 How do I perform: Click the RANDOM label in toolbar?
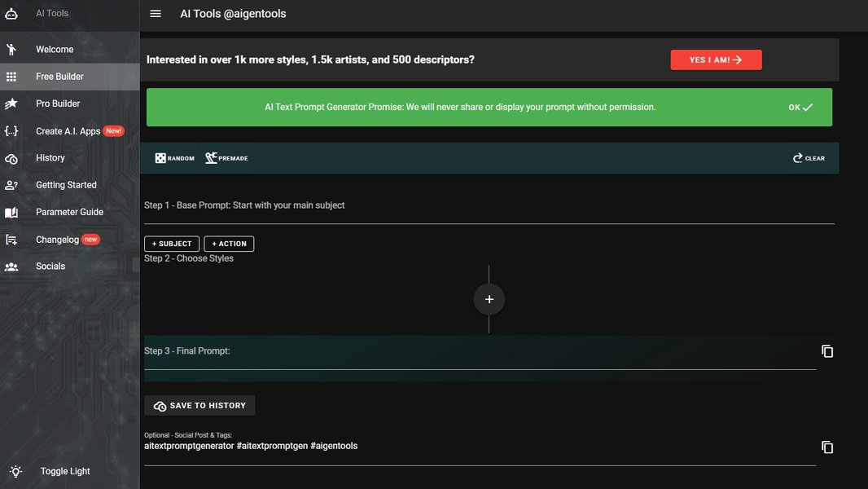[x=181, y=158]
